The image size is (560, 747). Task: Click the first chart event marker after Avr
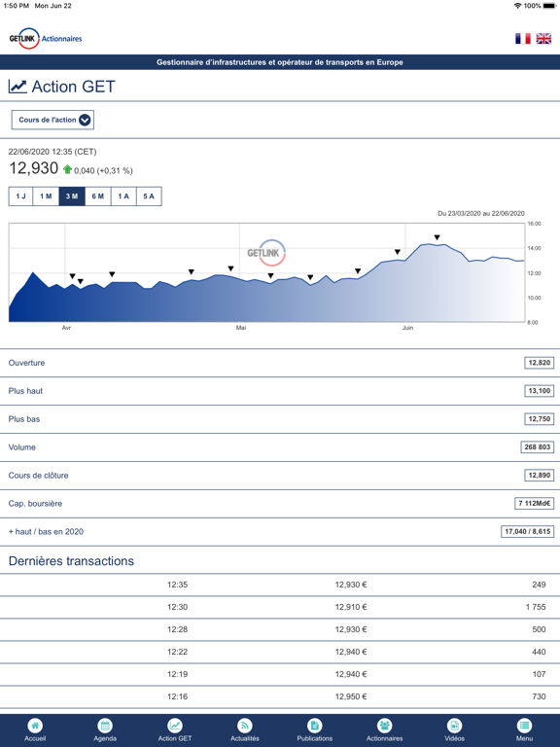click(72, 276)
